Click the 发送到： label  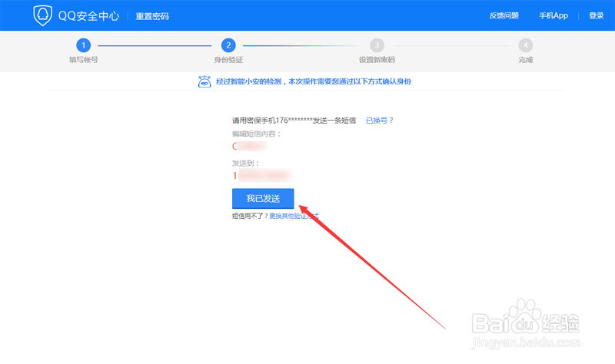246,164
